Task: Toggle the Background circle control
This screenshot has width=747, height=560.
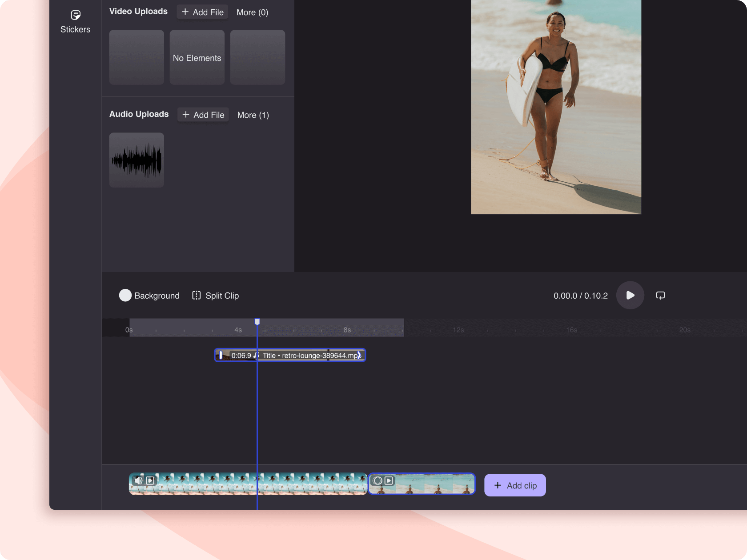Action: pos(125,295)
